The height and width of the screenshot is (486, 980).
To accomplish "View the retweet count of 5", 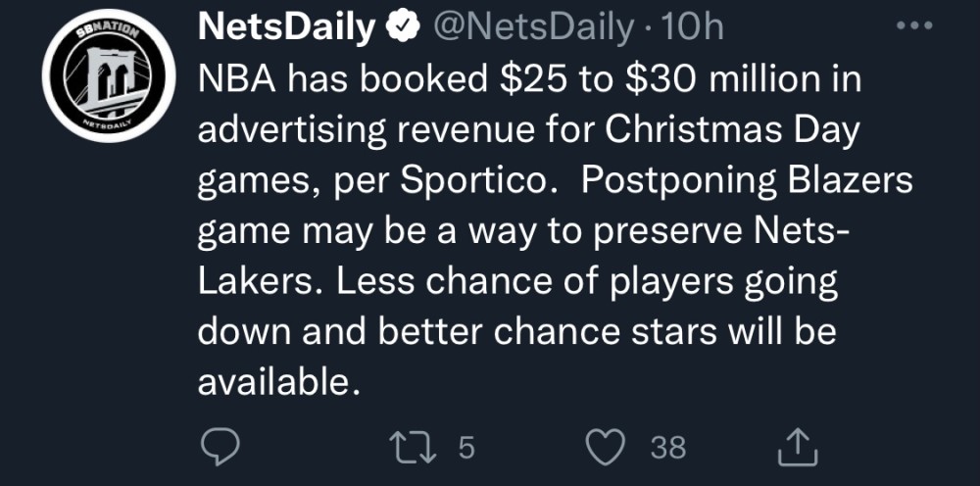I will (465, 448).
